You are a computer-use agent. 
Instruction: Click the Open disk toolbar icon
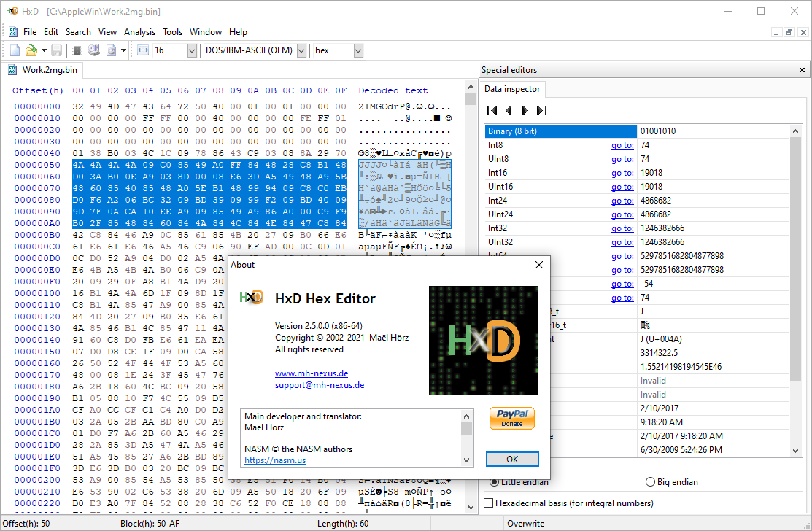click(93, 50)
